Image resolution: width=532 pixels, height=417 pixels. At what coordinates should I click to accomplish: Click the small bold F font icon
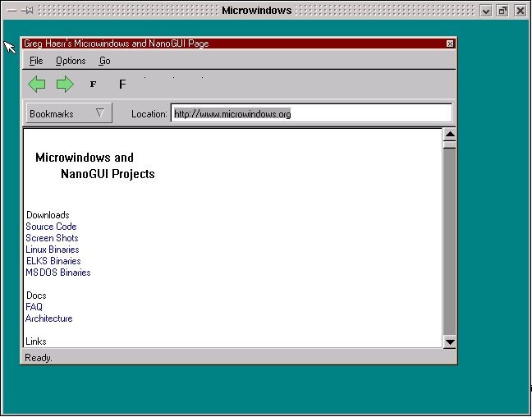[94, 85]
